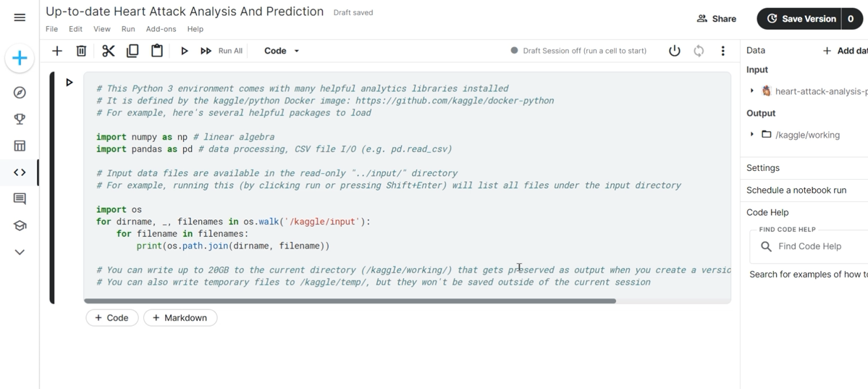The height and width of the screenshot is (389, 868).
Task: Click the Find Code Help search field
Action: point(818,246)
